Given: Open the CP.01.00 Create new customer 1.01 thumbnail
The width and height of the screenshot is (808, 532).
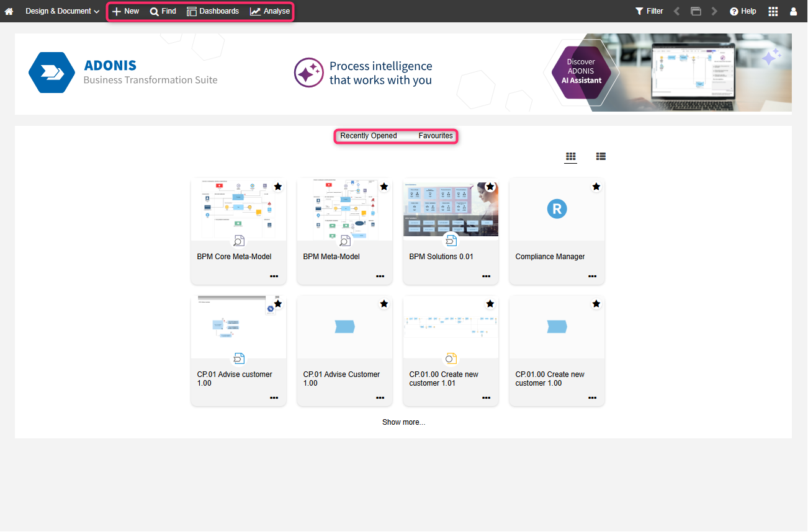Looking at the screenshot, I should (x=451, y=326).
